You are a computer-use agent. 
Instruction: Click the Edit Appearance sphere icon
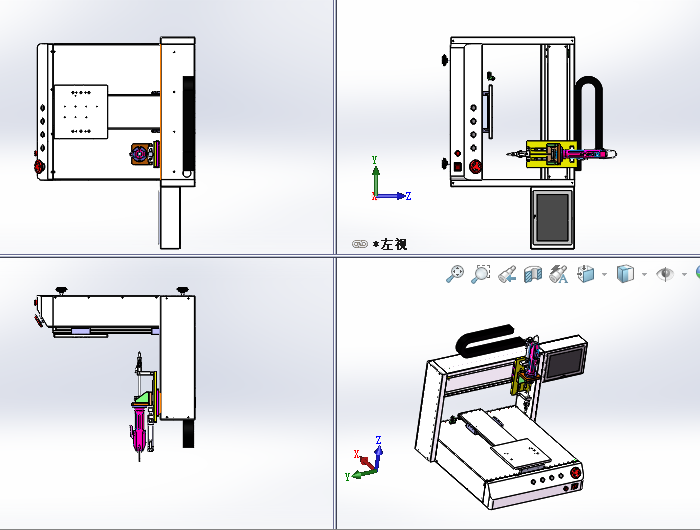[697, 273]
